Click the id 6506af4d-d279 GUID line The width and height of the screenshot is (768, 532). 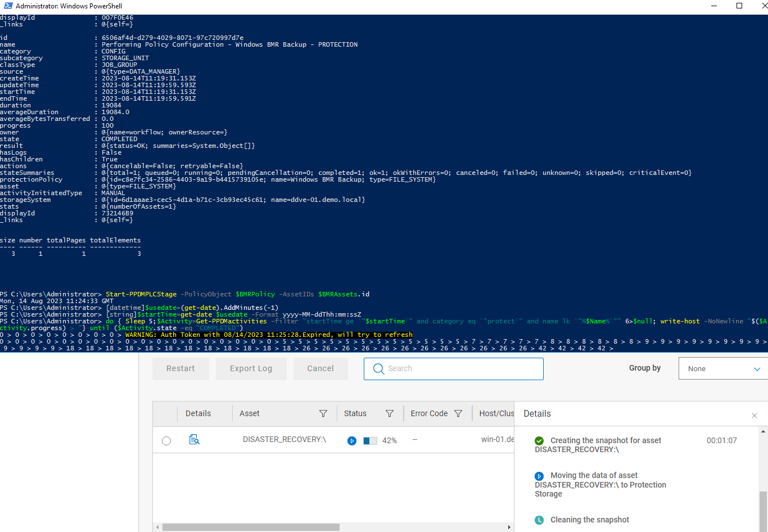click(122, 38)
